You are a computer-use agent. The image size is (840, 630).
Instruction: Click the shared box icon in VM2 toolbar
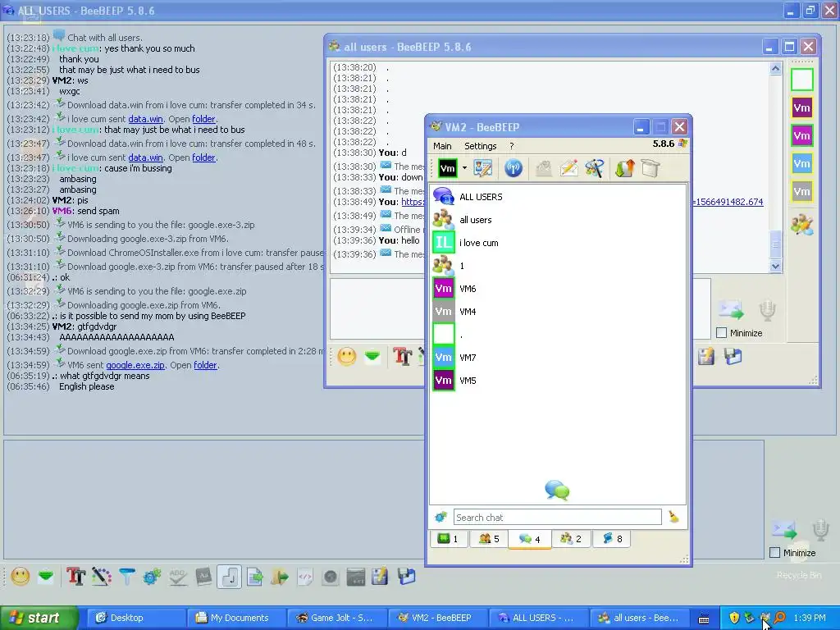click(x=650, y=169)
